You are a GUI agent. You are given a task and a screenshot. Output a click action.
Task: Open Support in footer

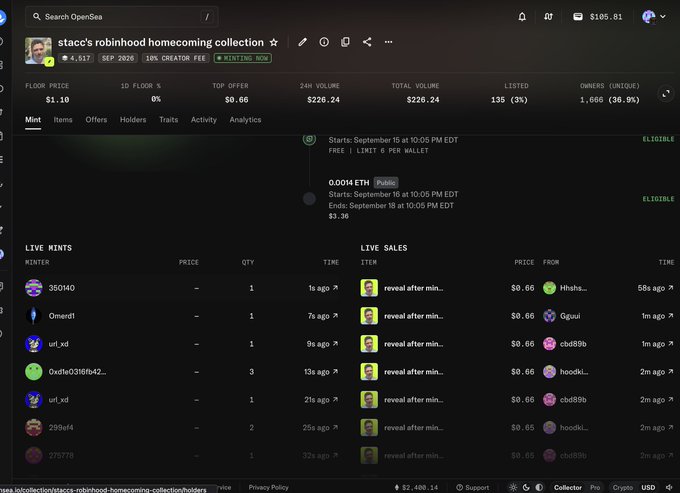point(473,487)
